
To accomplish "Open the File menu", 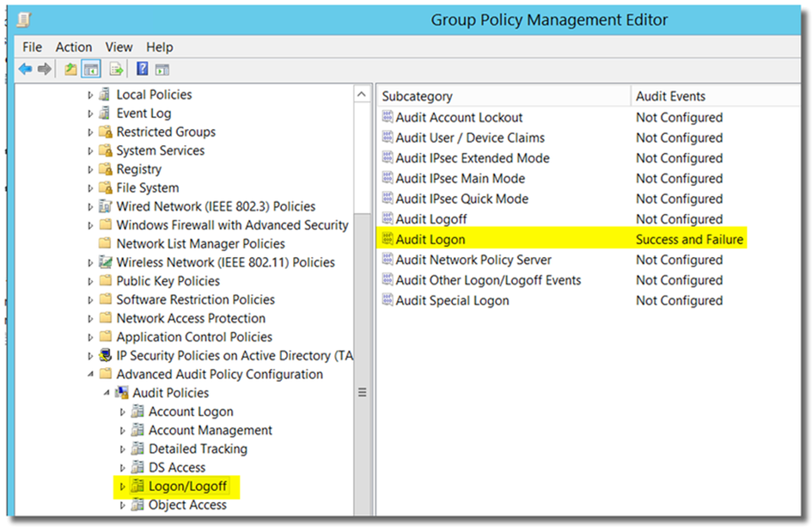I will click(x=32, y=47).
